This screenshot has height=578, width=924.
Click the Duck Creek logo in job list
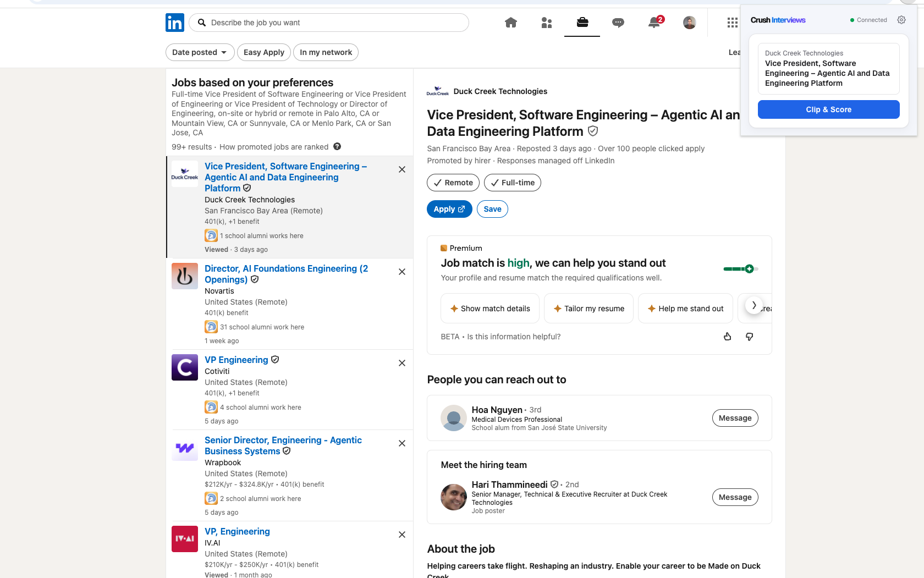point(185,174)
